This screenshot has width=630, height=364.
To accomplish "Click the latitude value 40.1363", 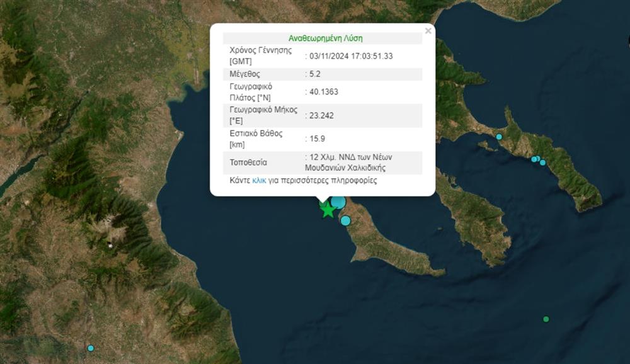I will pos(324,92).
